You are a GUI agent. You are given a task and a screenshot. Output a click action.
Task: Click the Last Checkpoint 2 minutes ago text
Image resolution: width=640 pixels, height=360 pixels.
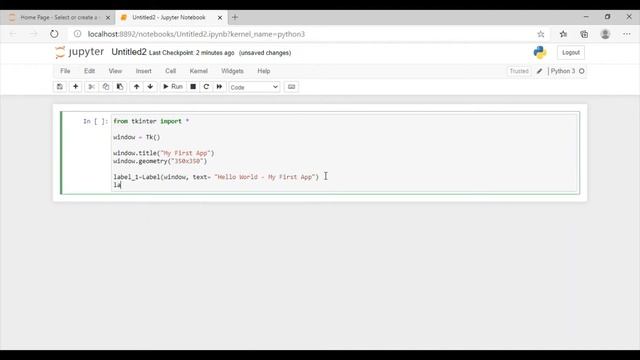(x=191, y=53)
